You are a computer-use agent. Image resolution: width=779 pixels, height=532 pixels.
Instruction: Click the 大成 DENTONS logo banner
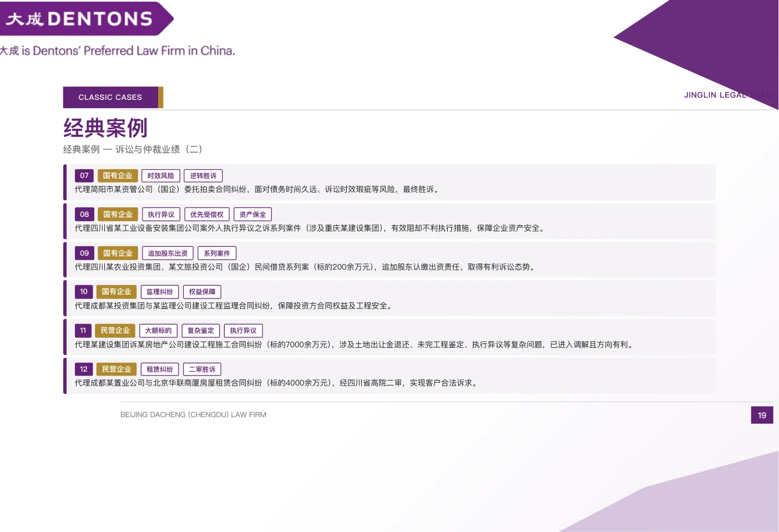(x=86, y=19)
